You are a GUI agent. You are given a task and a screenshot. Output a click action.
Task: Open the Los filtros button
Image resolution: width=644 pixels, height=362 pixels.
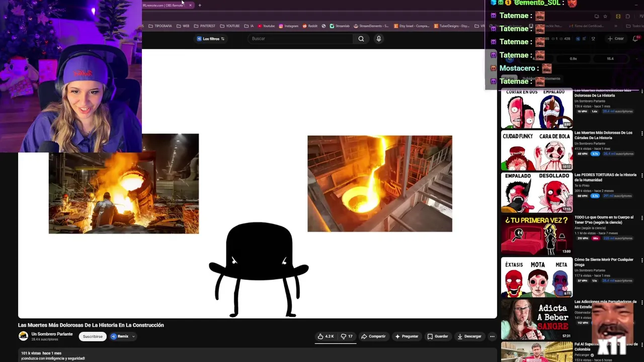[211, 39]
